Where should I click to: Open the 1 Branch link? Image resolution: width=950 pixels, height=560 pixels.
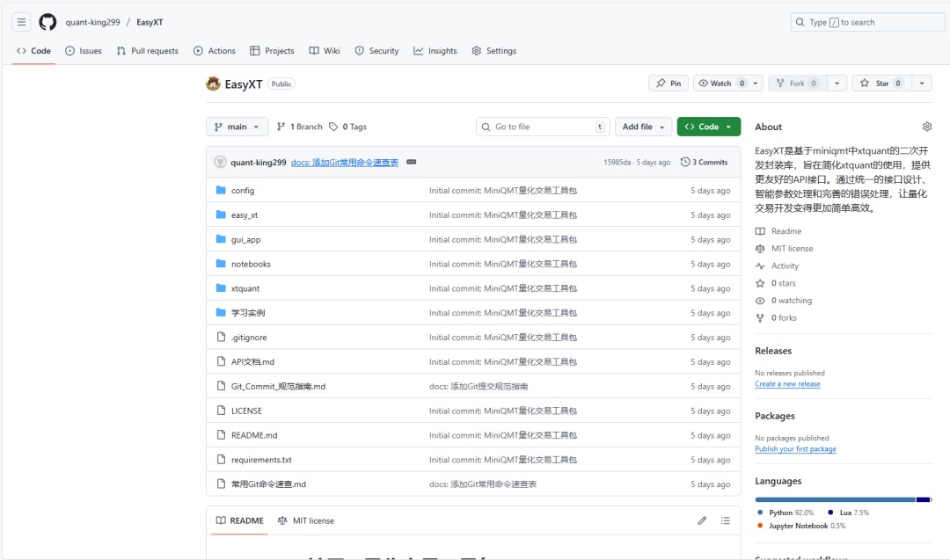point(300,127)
